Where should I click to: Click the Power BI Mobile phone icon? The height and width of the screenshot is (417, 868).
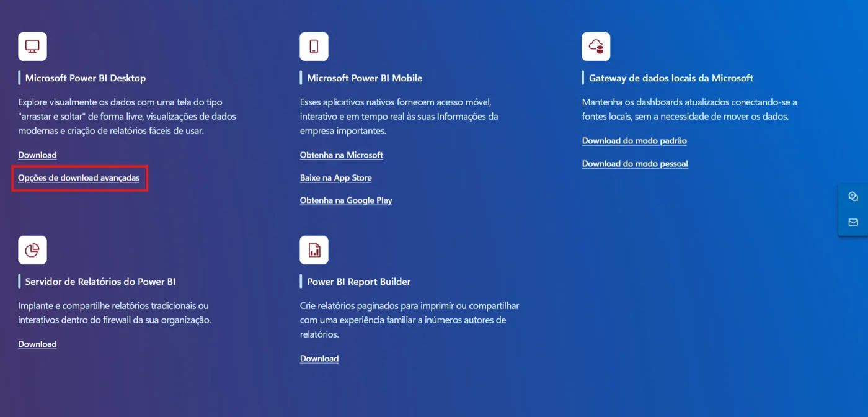point(314,47)
